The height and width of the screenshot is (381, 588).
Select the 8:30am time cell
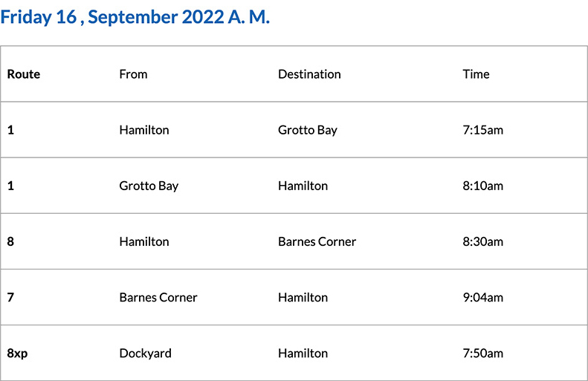482,241
